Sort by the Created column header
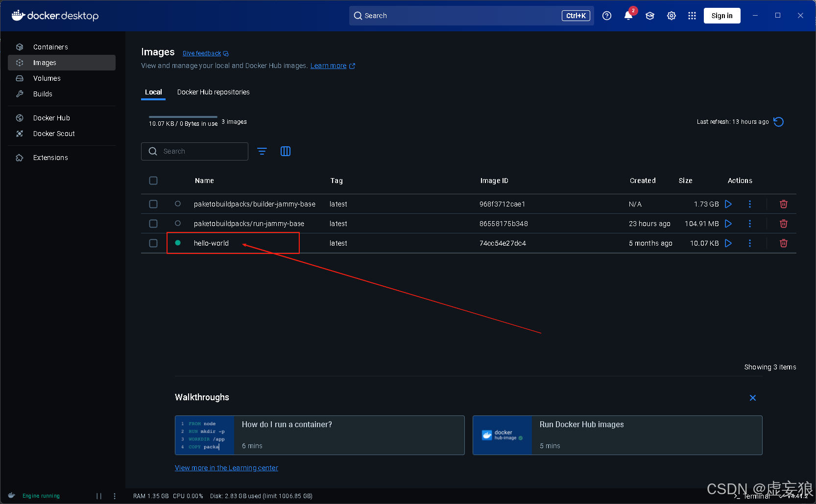 643,181
